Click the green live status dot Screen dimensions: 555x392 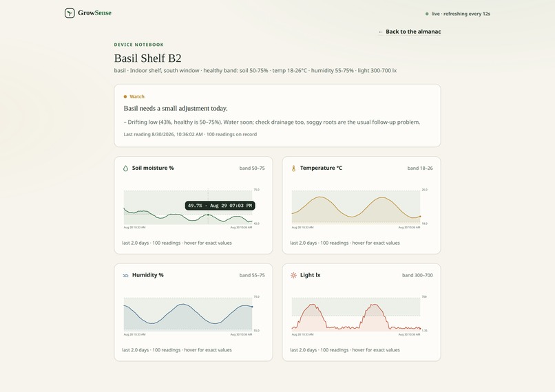[427, 14]
